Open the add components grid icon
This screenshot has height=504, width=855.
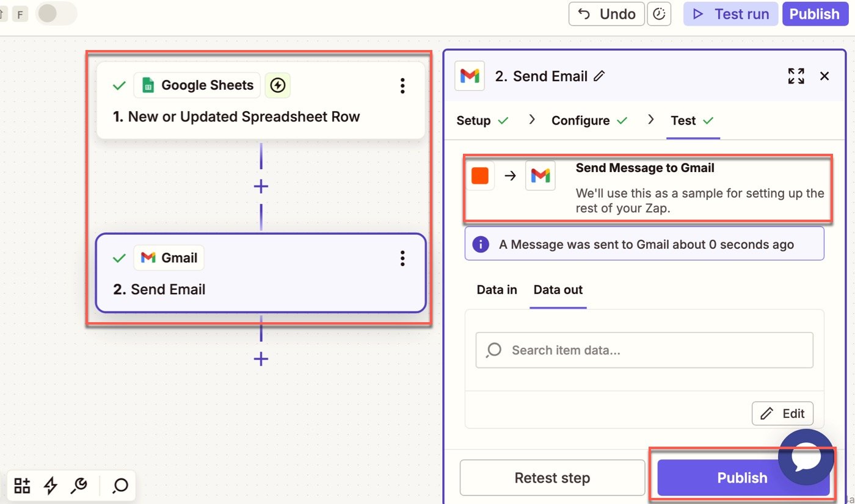pos(23,486)
